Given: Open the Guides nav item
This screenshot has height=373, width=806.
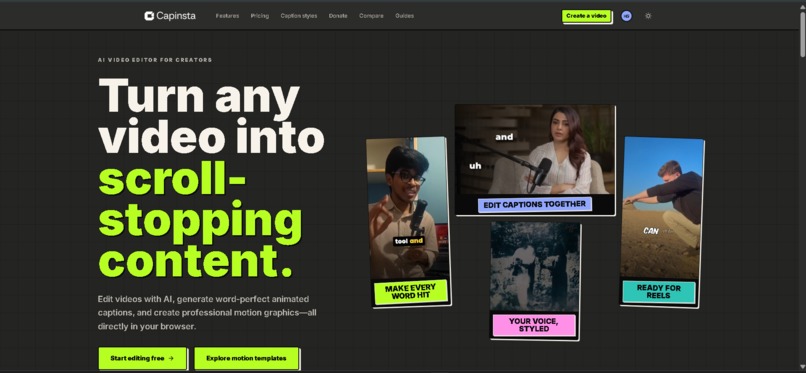Looking at the screenshot, I should coord(405,16).
